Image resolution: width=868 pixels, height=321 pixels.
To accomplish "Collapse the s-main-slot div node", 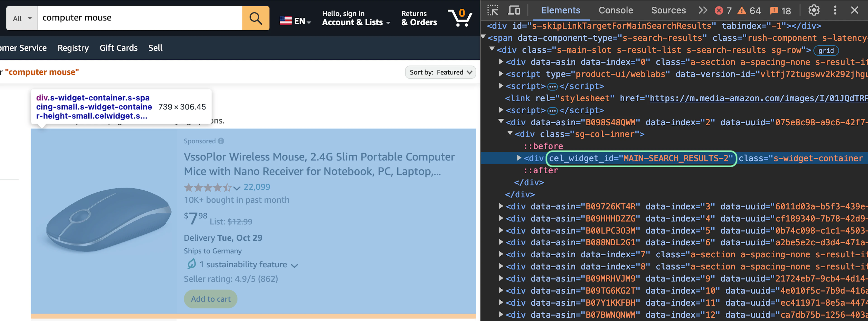I will (x=492, y=49).
